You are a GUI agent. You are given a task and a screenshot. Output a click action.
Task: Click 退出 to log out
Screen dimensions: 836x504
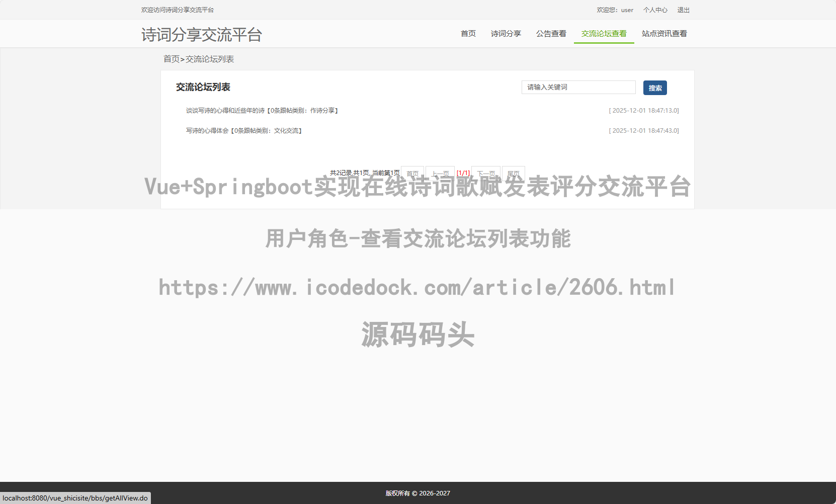pos(683,10)
